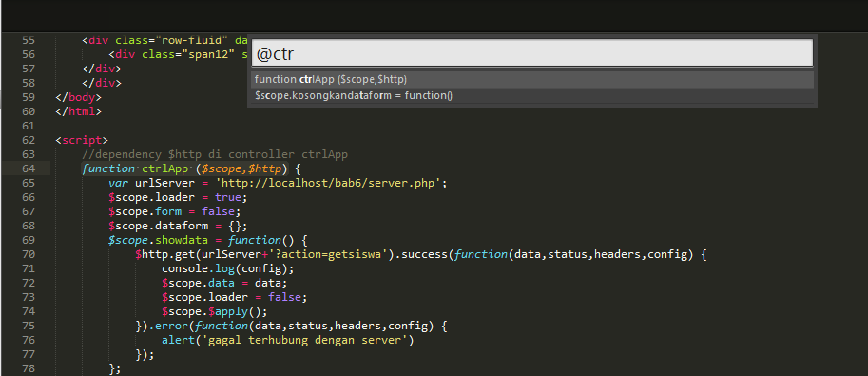The width and height of the screenshot is (868, 376).
Task: Click '$scope.$apply();' on line 74
Action: [215, 311]
